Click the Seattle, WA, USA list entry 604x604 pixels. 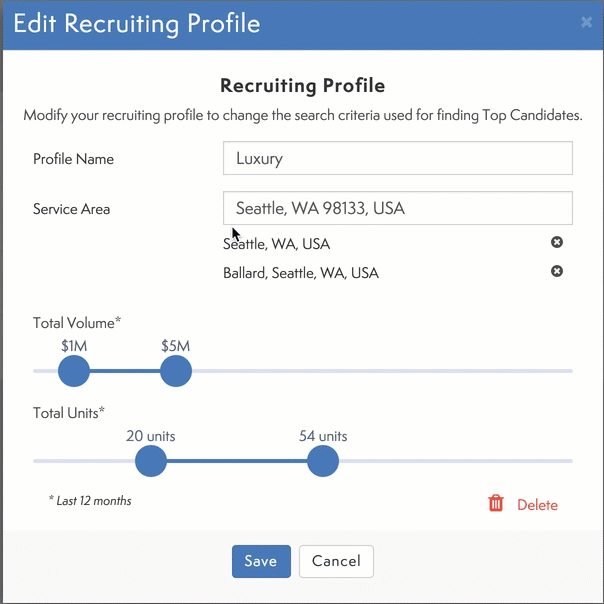[277, 244]
